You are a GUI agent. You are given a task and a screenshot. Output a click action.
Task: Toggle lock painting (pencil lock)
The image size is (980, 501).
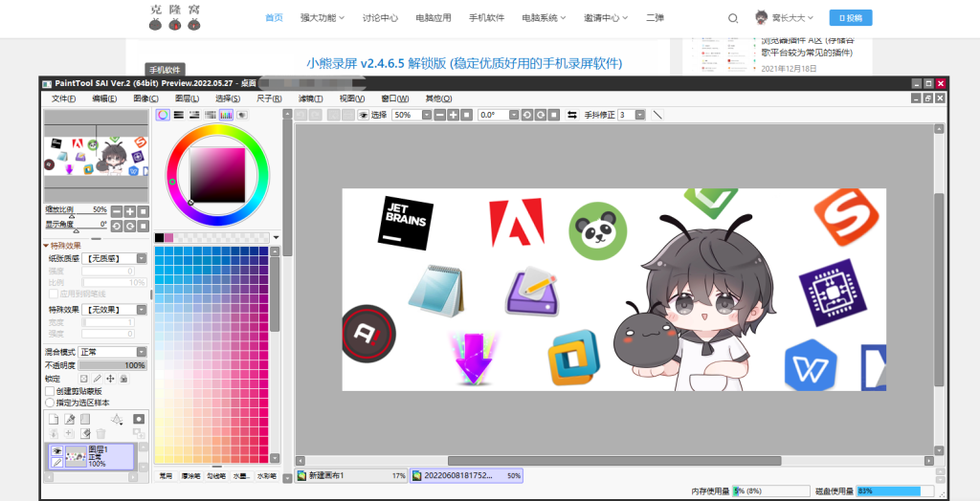click(97, 379)
